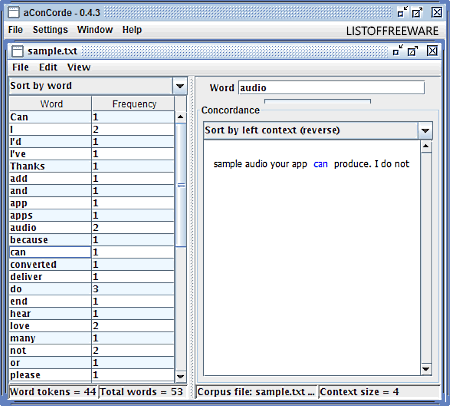Click the sample.txt internal frame icon
This screenshot has height=406, width=450.
[17, 51]
